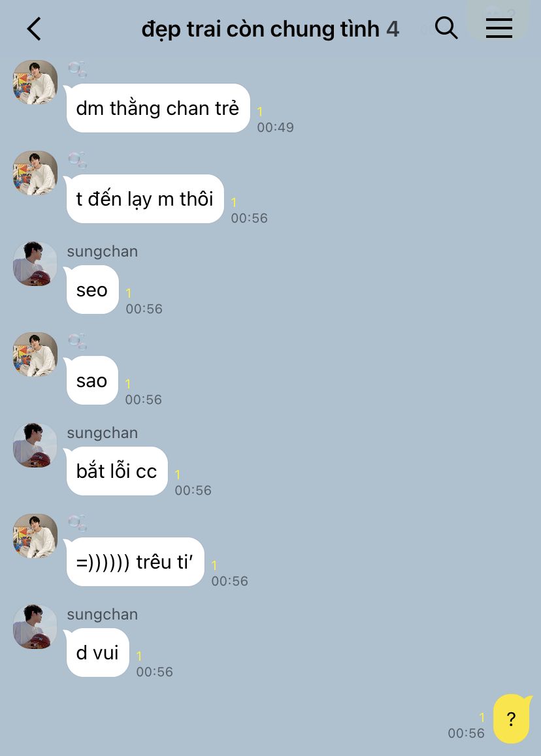Select the 't đến lạy m thôi' bubble
Viewport: 541px width, 756px height.
pos(145,198)
